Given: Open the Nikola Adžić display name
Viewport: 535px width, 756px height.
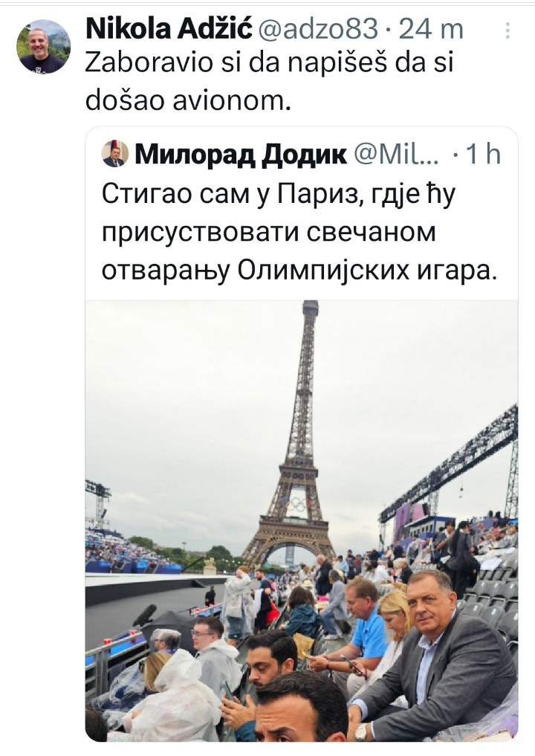Looking at the screenshot, I should (169, 29).
